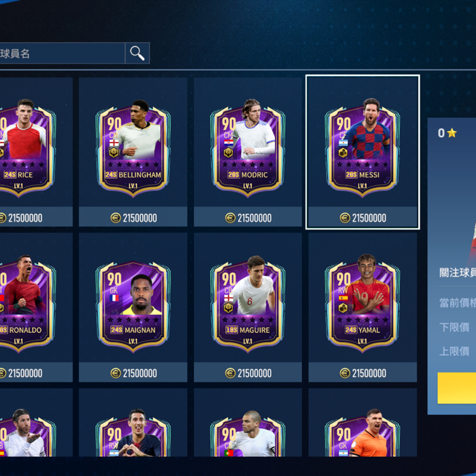Viewport: 476px width, 476px height.
Task: Click the coin price under Maguire
Action: 249,373
